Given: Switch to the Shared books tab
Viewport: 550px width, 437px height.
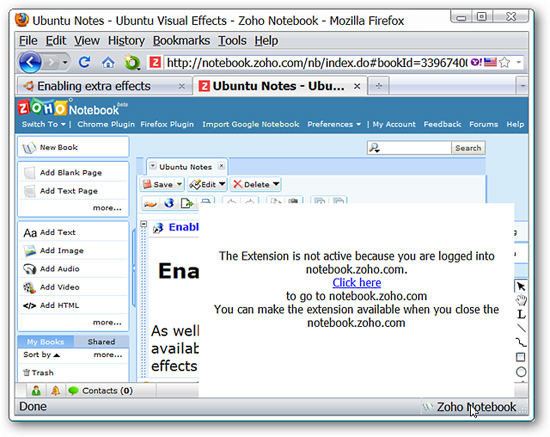Looking at the screenshot, I should click(x=101, y=342).
